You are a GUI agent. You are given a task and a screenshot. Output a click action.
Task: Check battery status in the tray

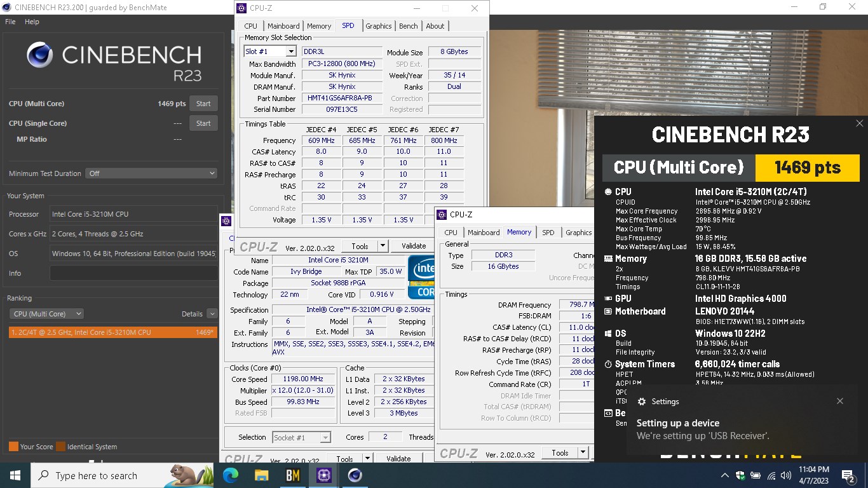click(x=756, y=475)
